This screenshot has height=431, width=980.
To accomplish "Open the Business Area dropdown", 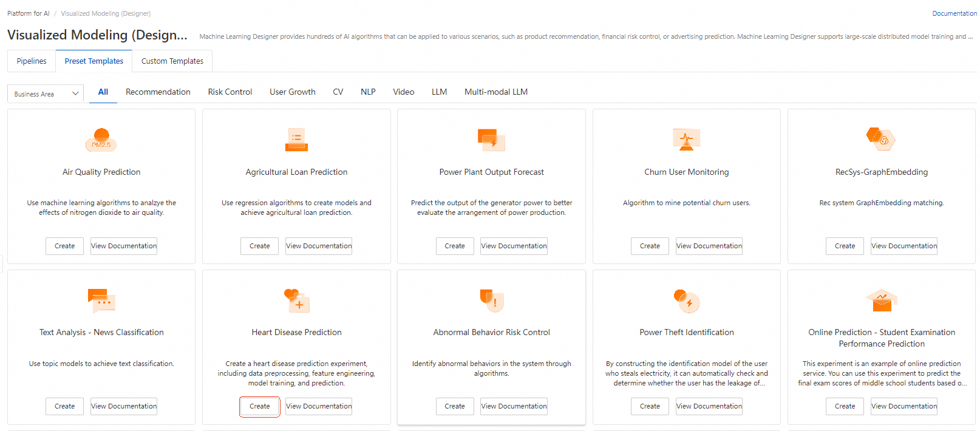I will point(46,93).
